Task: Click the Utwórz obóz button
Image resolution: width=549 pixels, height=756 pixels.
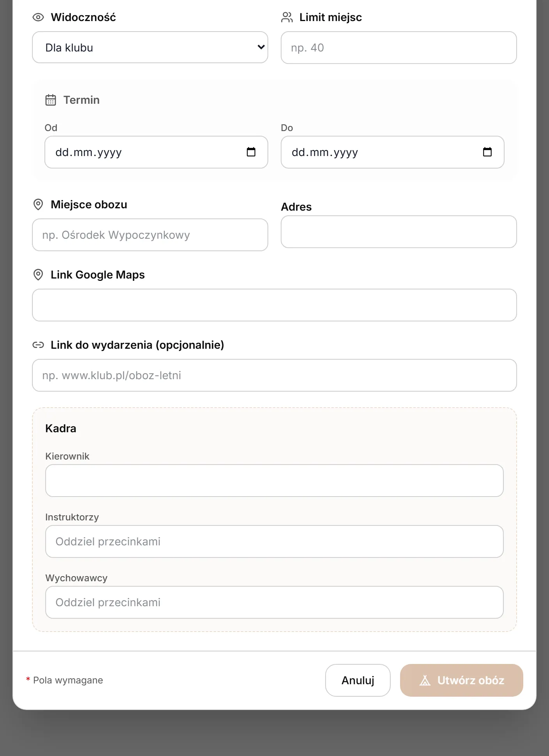Action: point(462,680)
